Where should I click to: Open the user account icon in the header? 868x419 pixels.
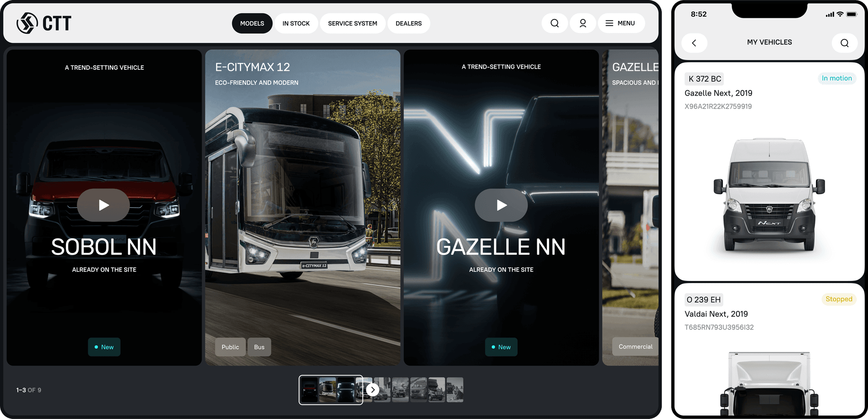tap(583, 23)
